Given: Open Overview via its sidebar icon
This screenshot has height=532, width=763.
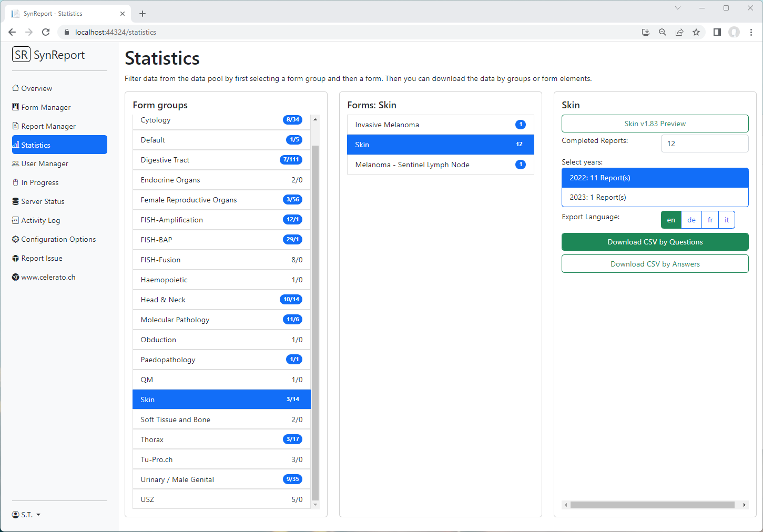Looking at the screenshot, I should (x=16, y=88).
